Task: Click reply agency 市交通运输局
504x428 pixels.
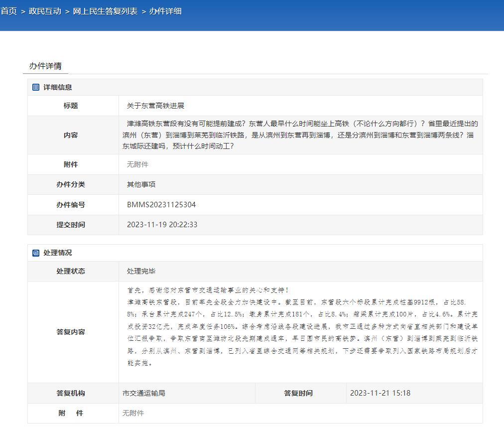Action: click(x=143, y=393)
